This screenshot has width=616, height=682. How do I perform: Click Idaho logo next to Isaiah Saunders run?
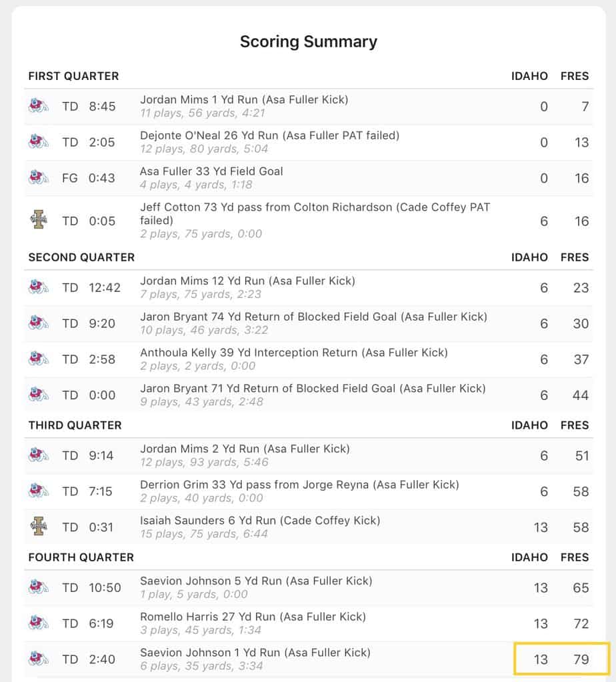click(x=38, y=527)
